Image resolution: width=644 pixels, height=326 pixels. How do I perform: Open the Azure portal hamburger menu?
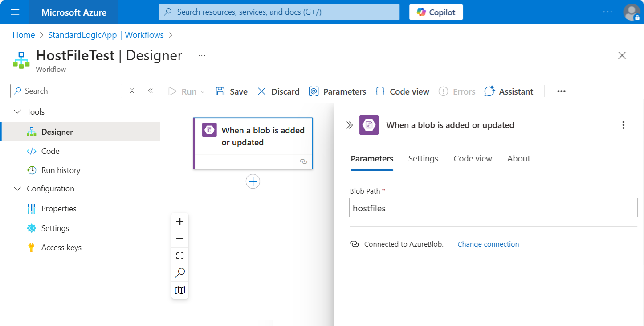coord(15,12)
